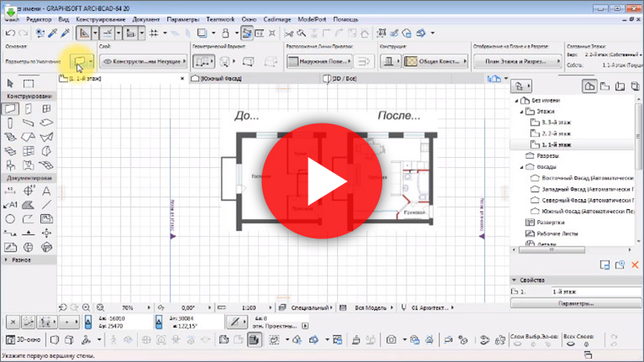Select the Arrow selection tool
The width and height of the screenshot is (644, 362).
[11, 83]
